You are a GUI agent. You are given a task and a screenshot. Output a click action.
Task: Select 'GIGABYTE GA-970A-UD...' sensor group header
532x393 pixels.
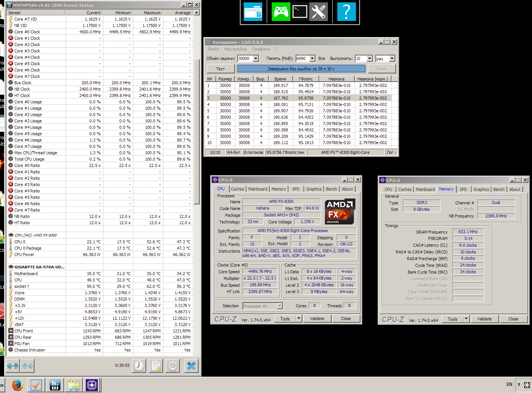[100, 267]
